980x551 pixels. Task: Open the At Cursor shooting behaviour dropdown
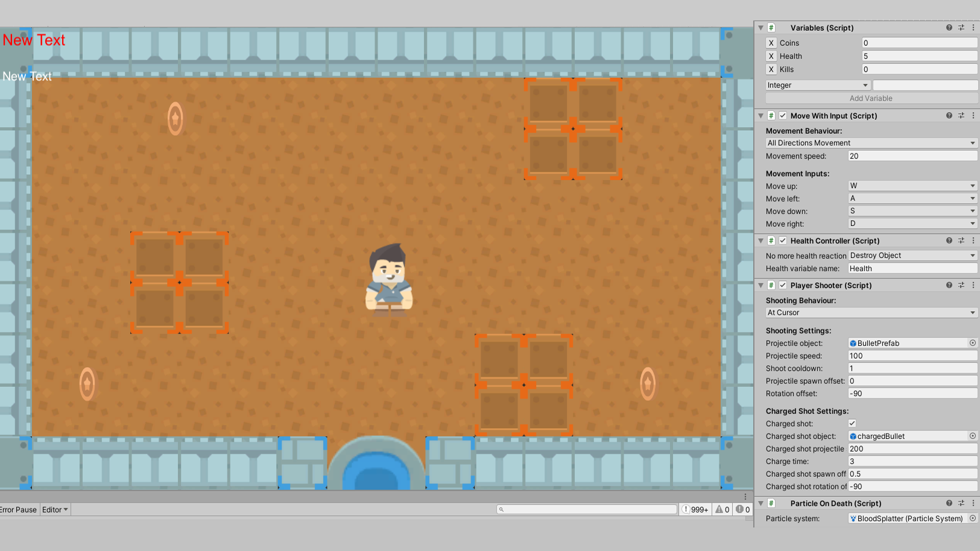(x=871, y=312)
